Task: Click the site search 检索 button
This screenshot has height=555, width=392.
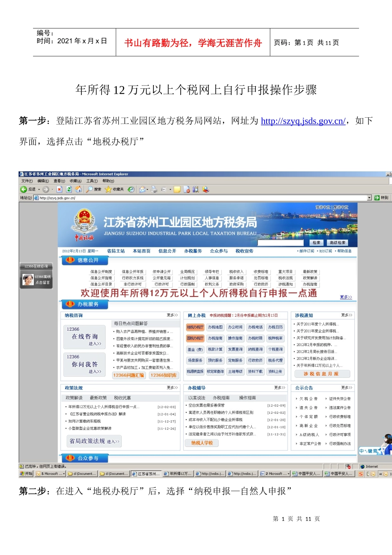Action: pos(316,243)
